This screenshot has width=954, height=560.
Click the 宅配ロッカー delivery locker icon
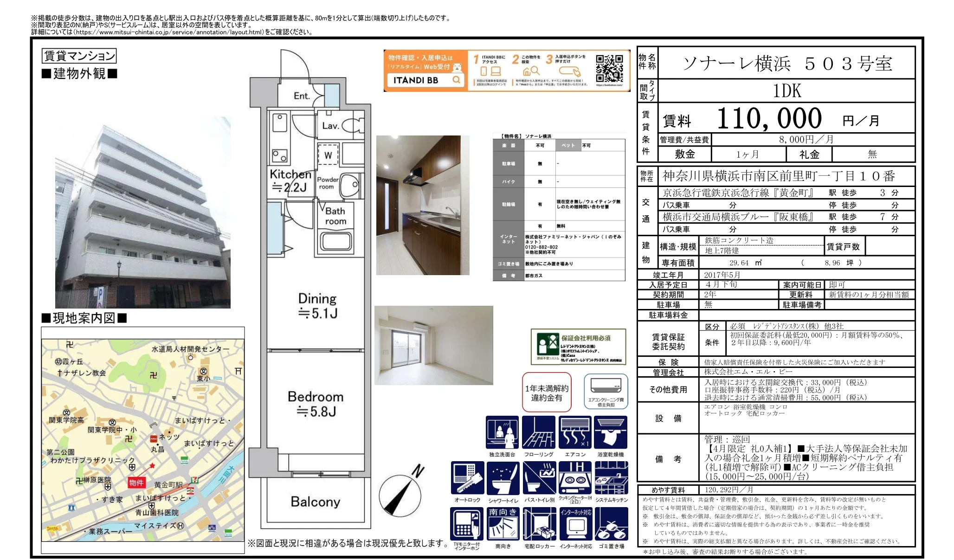539,524
